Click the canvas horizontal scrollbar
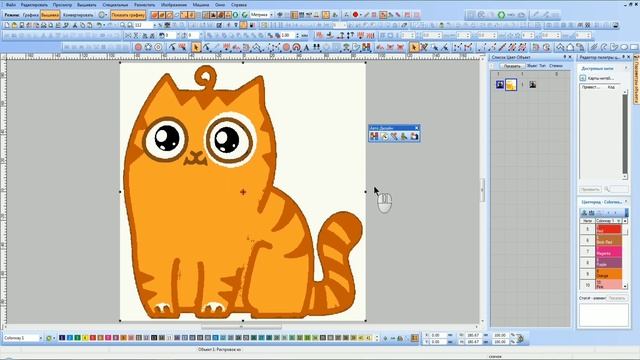640x360 pixels. (x=241, y=327)
